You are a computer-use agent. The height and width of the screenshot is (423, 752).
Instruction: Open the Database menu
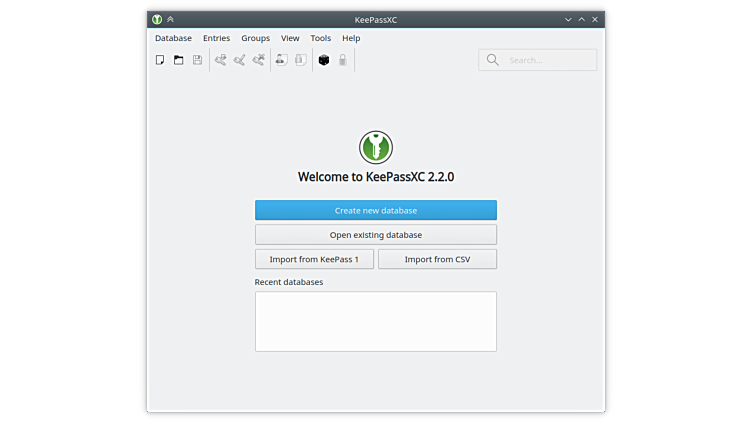tap(173, 38)
